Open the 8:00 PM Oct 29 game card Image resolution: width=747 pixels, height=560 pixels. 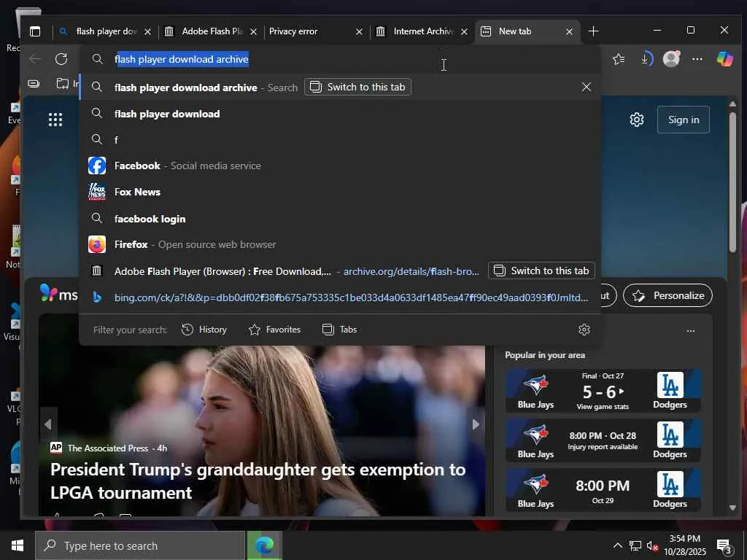point(603,490)
